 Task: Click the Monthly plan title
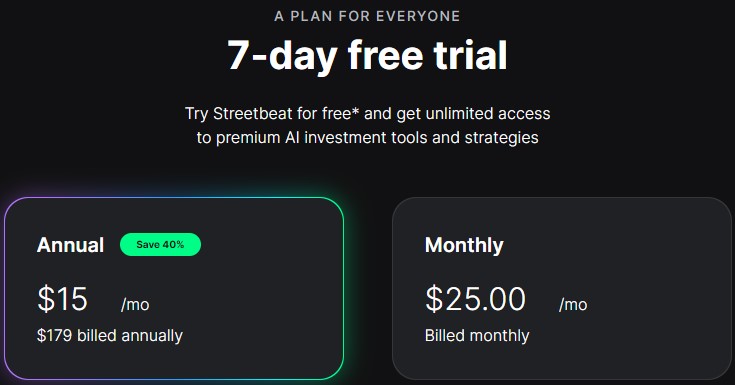pyautogui.click(x=464, y=245)
